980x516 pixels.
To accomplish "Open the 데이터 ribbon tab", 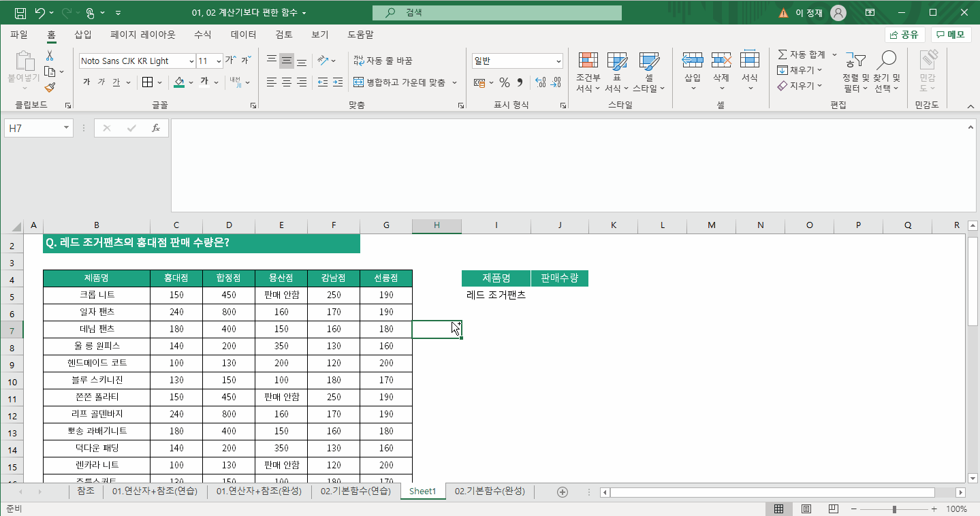I will 244,35.
